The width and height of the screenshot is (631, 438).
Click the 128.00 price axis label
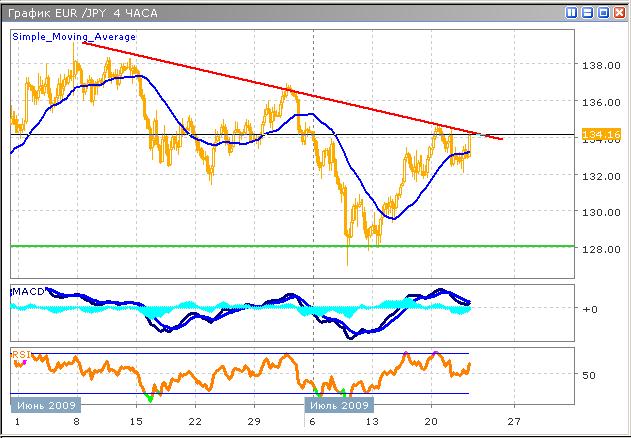596,249
